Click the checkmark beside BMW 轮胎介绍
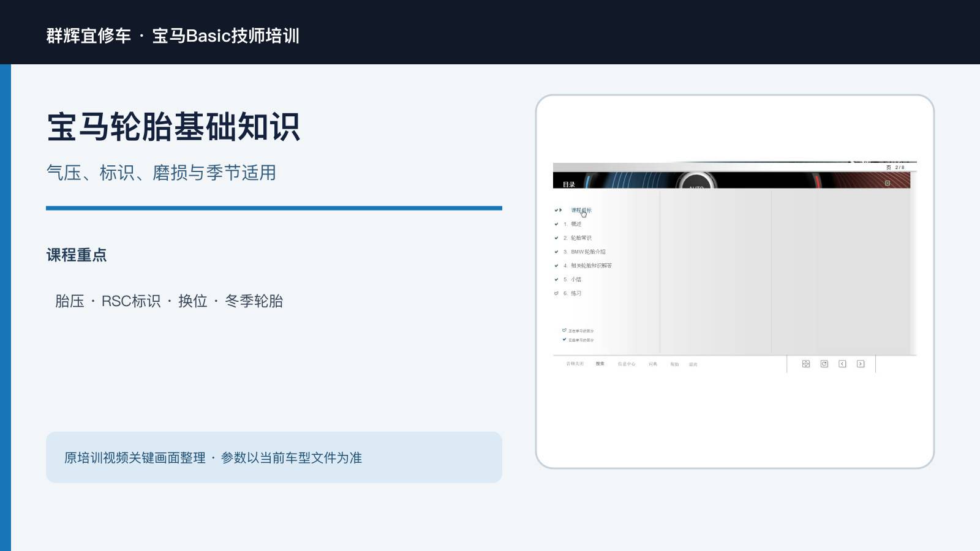Image resolution: width=980 pixels, height=551 pixels. pyautogui.click(x=556, y=252)
